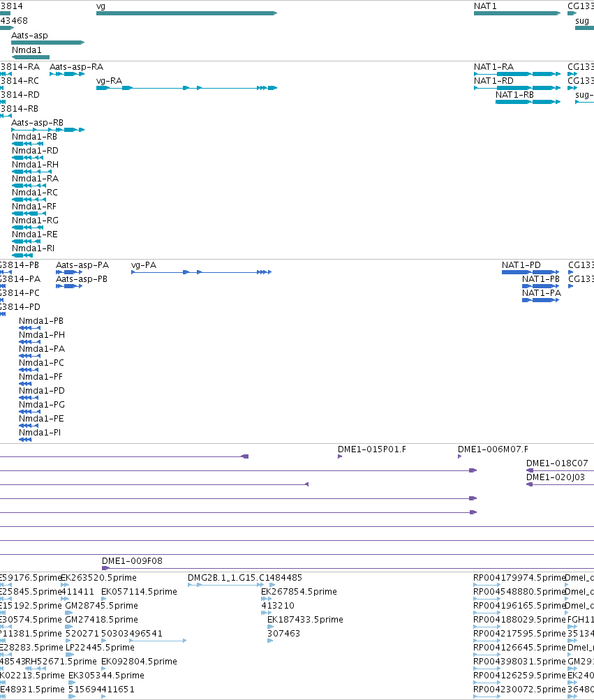This screenshot has height=700, width=594.
Task: Click the Nmda1-RE transcript
Action: 26,241
